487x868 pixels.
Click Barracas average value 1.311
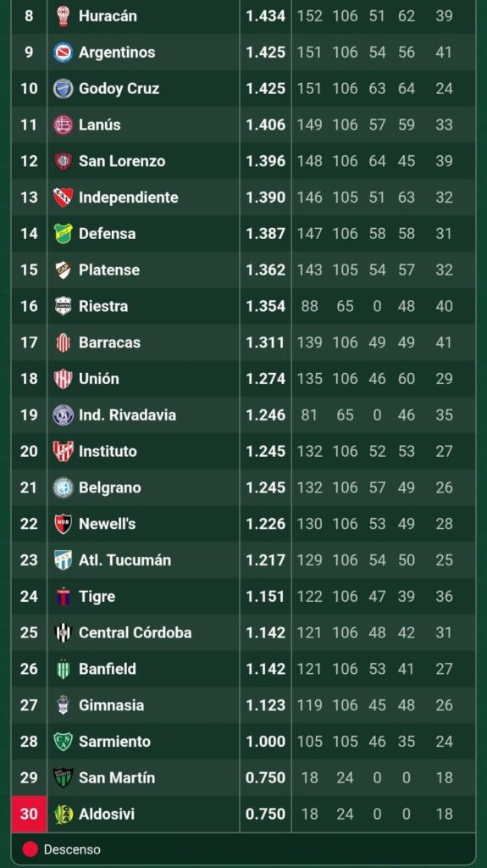tap(266, 342)
